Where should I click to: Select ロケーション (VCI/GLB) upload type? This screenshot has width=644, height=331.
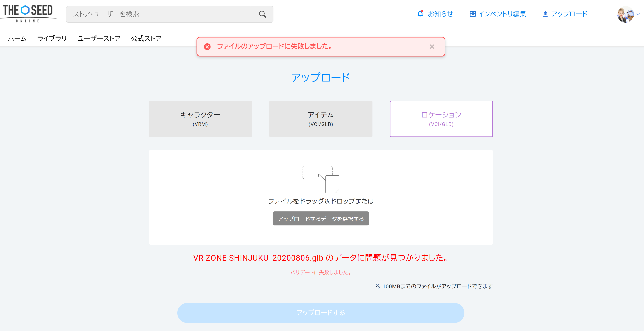[x=441, y=119]
